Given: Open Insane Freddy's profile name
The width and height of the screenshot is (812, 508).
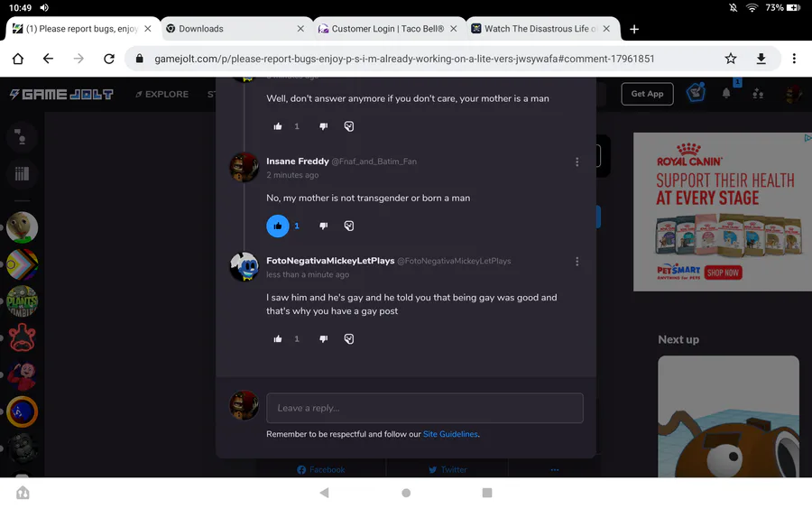Looking at the screenshot, I should (297, 161).
